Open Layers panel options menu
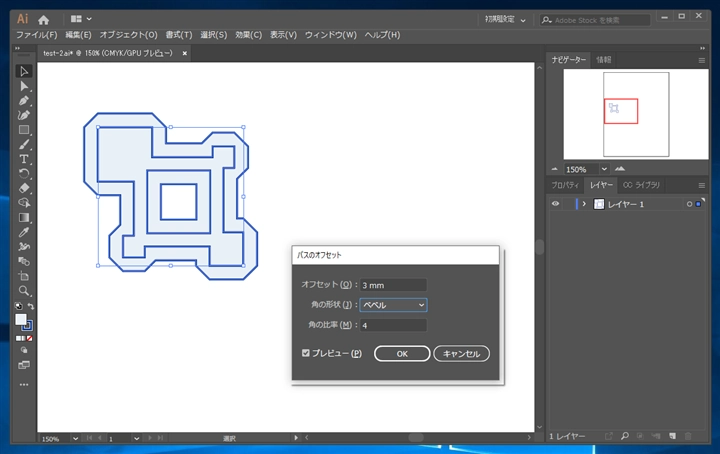720x454 pixels. 702,185
